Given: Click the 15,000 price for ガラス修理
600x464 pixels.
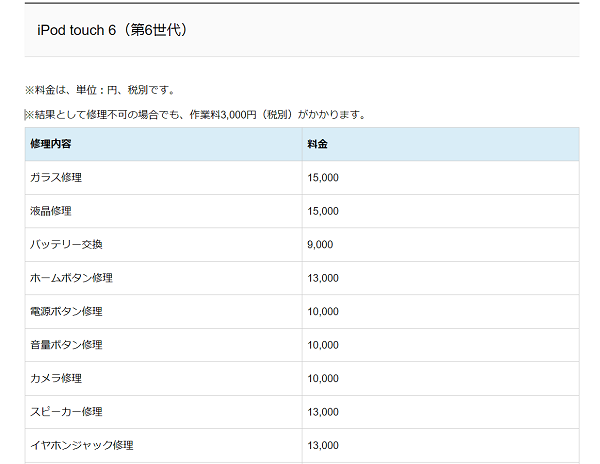Looking at the screenshot, I should [x=323, y=177].
